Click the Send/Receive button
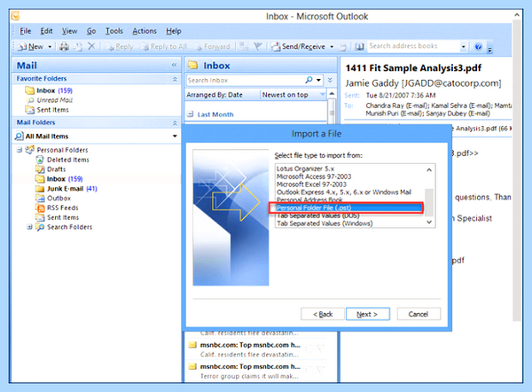The width and height of the screenshot is (532, 392). 298,46
